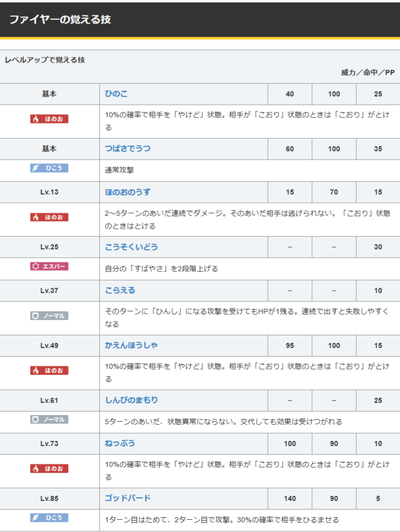Click the ほのお type badge under かえんほうしゃ
Image resolution: width=400 pixels, height=532 pixels.
[x=49, y=370]
